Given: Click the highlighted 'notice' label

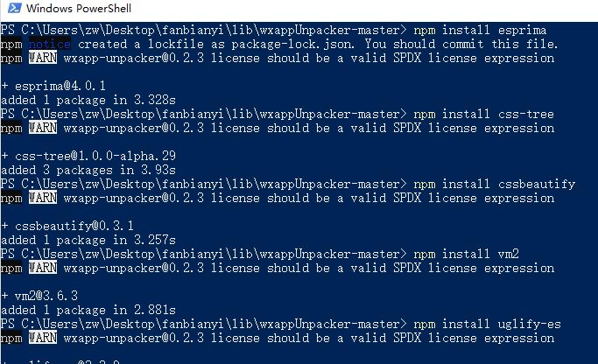Looking at the screenshot, I should click(49, 44).
